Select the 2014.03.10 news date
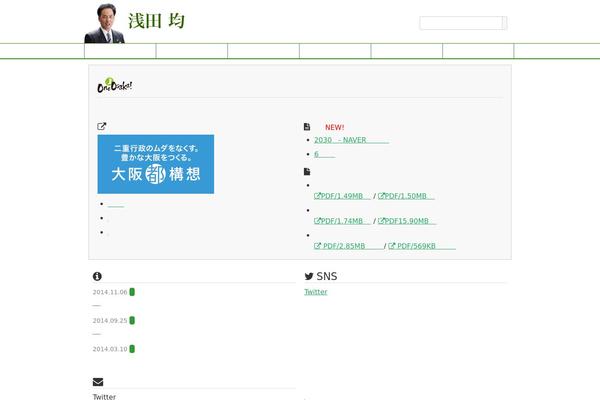This screenshot has width=600, height=400. pyautogui.click(x=110, y=349)
